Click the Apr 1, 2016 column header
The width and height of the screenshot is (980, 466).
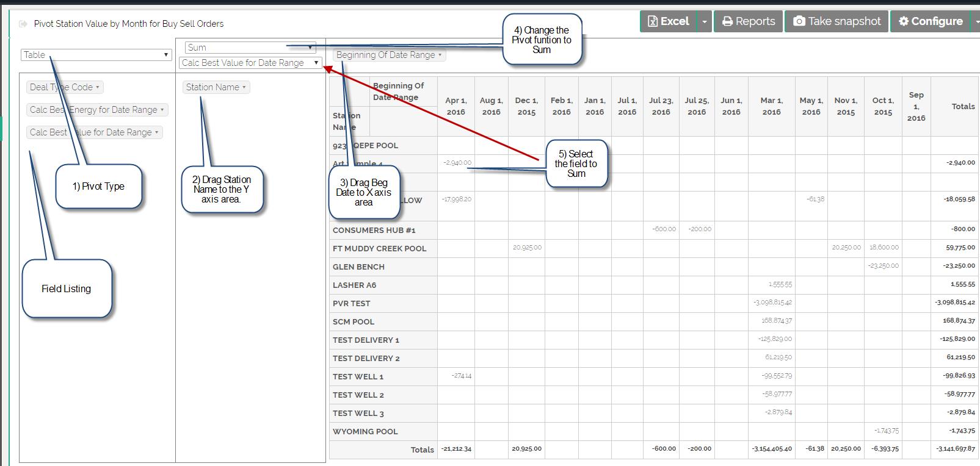[456, 106]
